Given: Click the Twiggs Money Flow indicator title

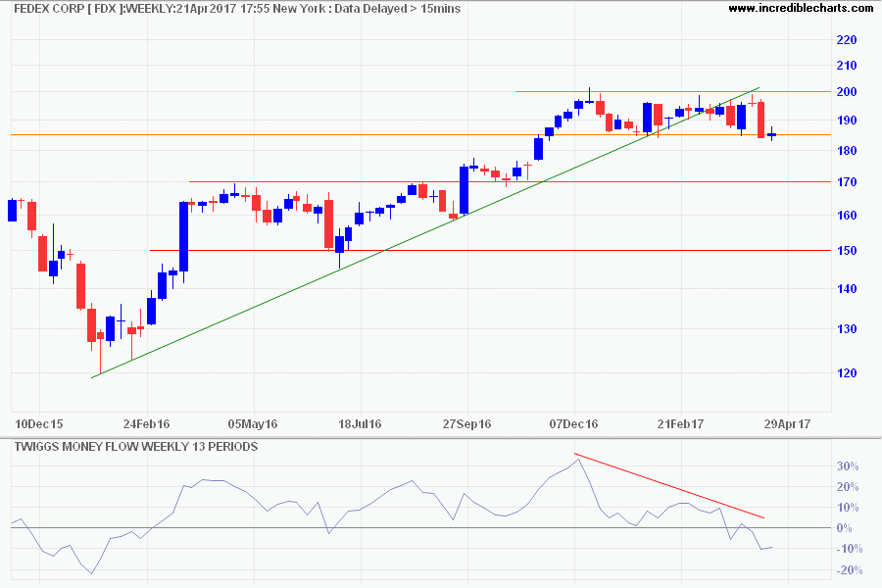Looking at the screenshot, I should point(136,447).
